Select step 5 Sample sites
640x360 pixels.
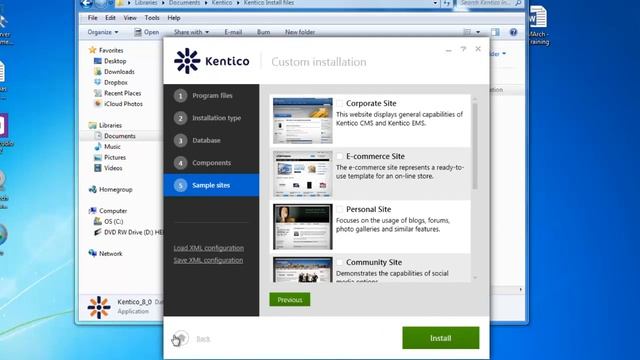[211, 185]
